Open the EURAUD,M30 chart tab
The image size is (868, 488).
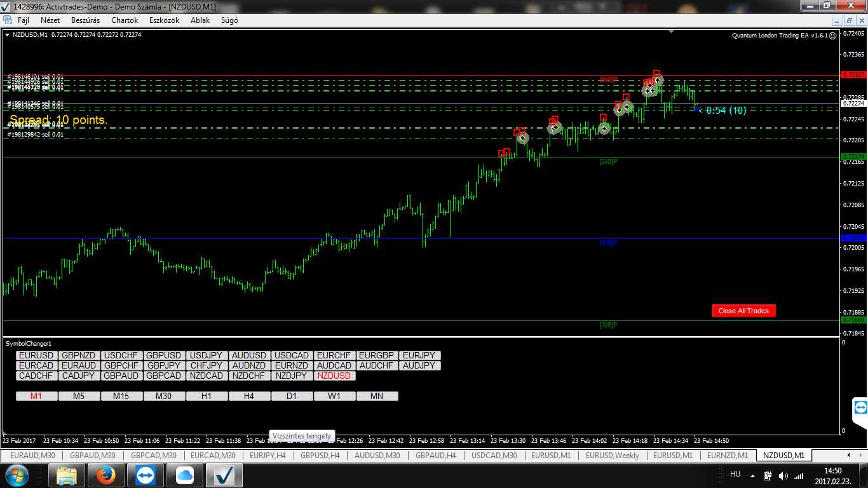click(x=32, y=456)
